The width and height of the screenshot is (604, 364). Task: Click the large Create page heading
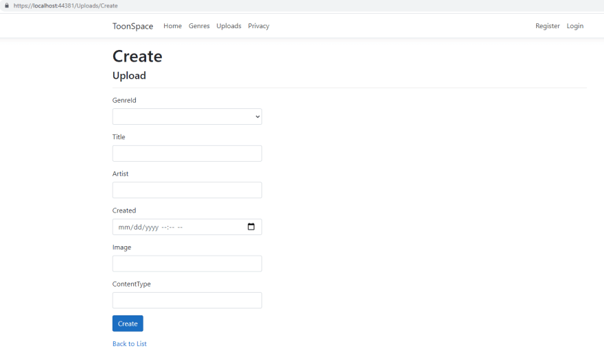click(x=137, y=56)
